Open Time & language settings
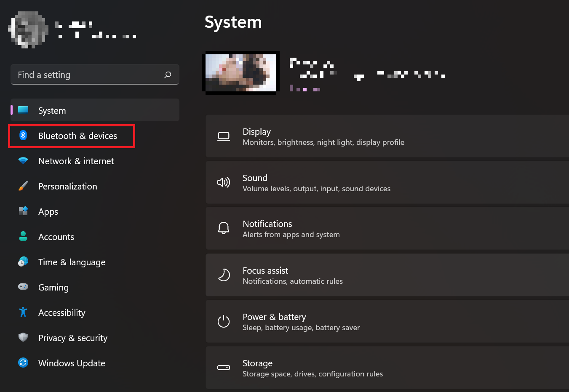 click(95, 262)
